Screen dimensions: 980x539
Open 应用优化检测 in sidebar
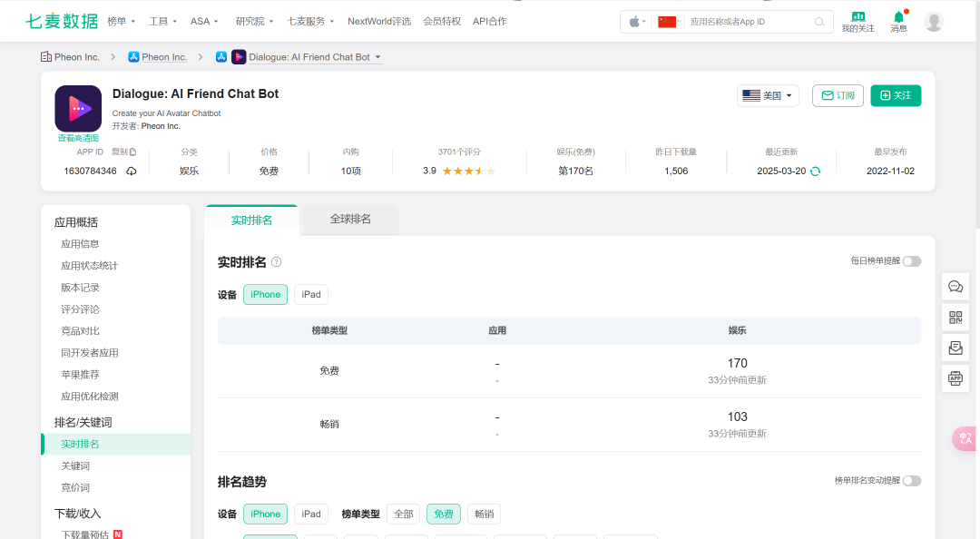[89, 397]
